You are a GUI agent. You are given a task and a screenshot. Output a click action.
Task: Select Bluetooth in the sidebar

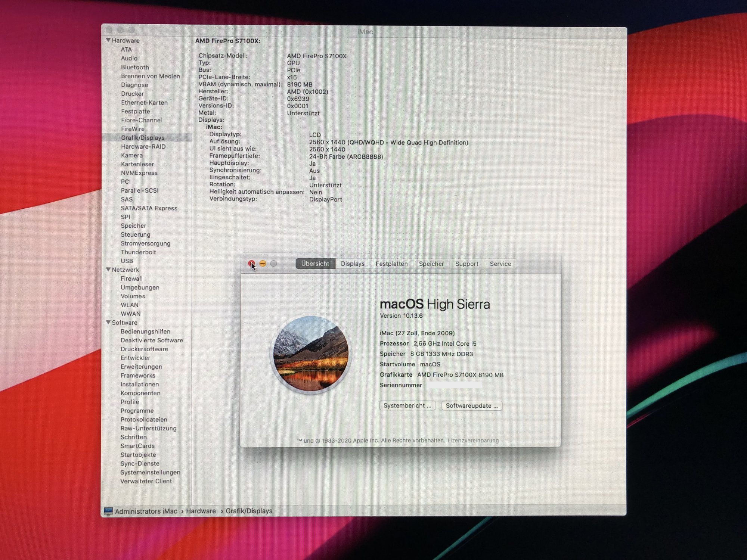click(135, 67)
